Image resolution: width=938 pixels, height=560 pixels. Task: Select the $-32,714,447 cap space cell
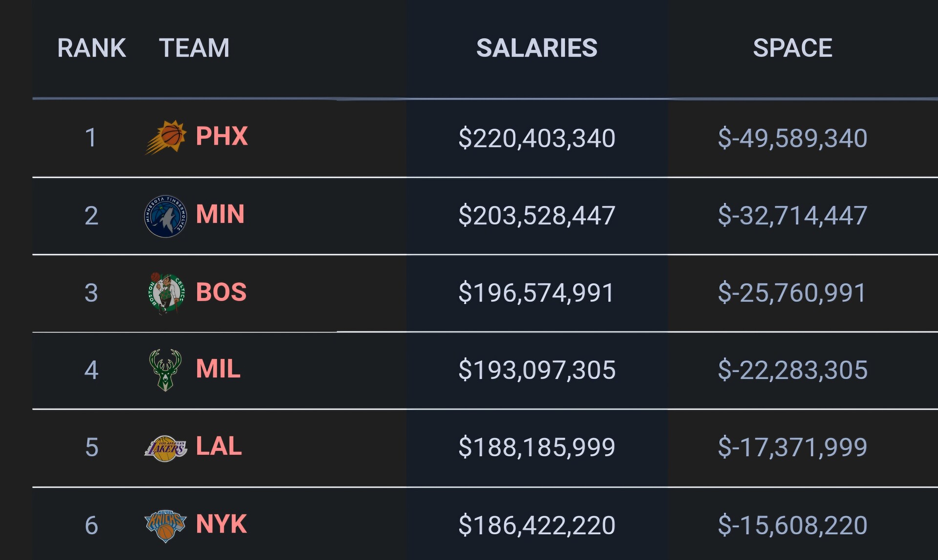click(792, 216)
